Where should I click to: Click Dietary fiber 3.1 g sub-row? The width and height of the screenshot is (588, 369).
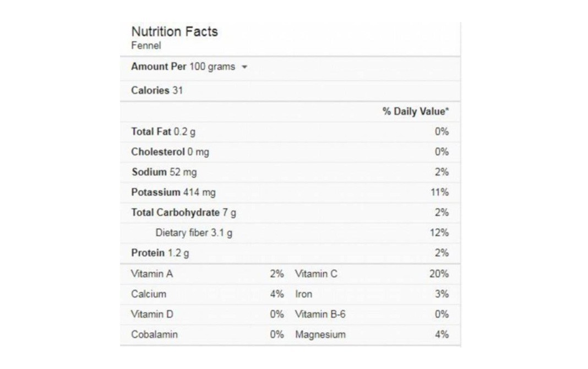tap(290, 233)
